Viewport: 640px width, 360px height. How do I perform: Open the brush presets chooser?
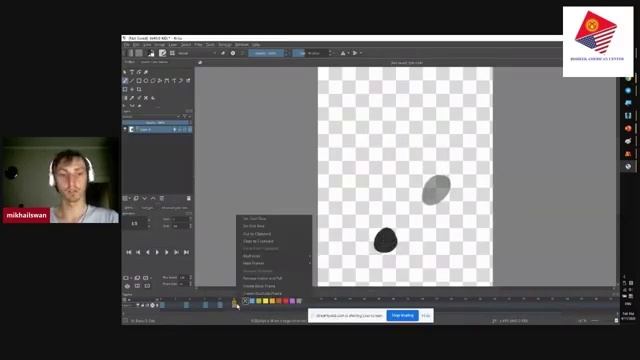[172, 53]
